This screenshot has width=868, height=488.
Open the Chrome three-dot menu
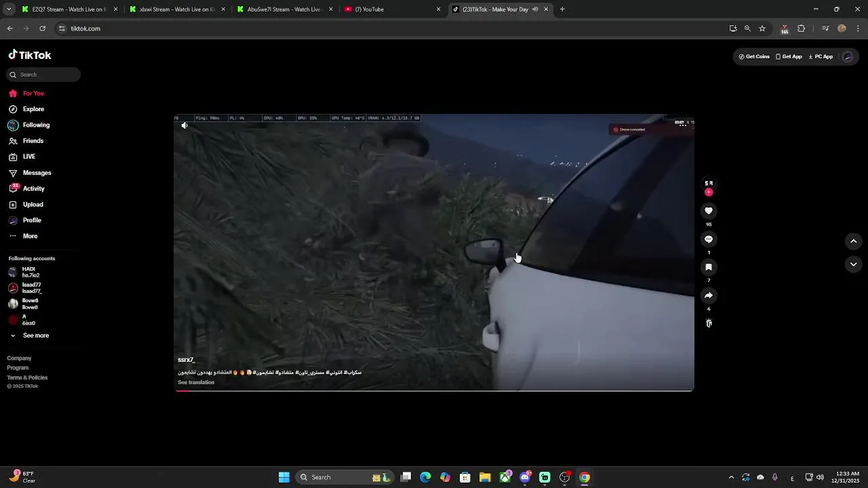pyautogui.click(x=858, y=28)
